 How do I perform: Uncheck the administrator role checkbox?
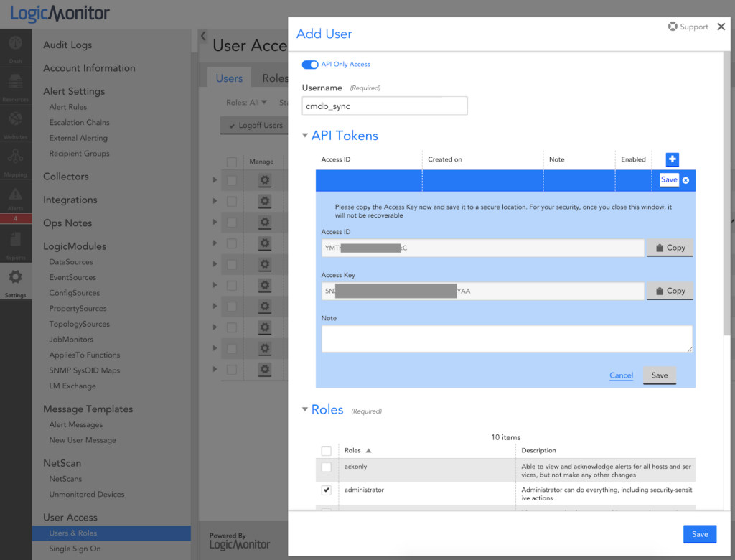(x=327, y=490)
